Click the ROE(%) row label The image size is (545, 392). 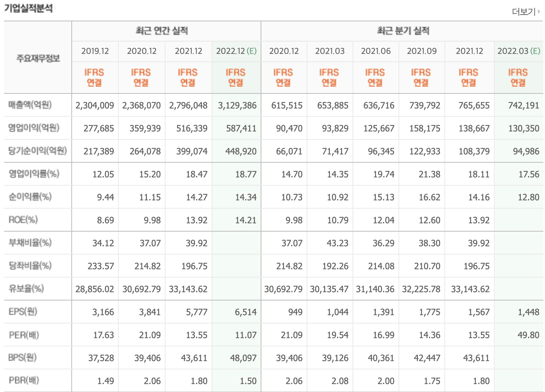23,220
